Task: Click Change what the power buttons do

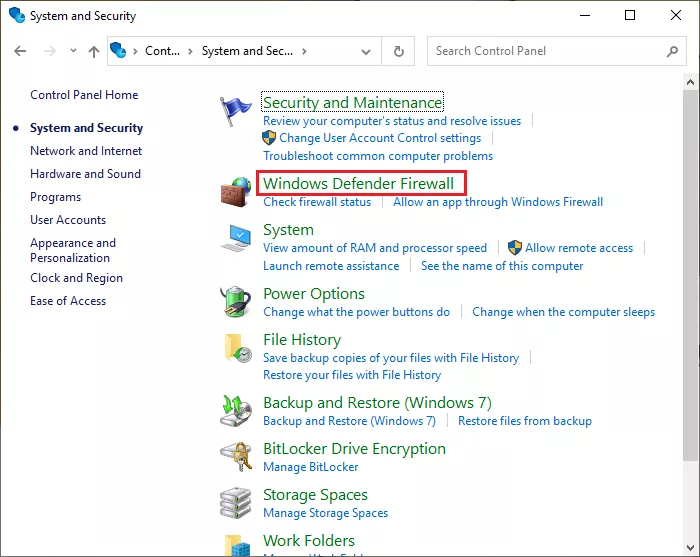Action: [x=356, y=312]
